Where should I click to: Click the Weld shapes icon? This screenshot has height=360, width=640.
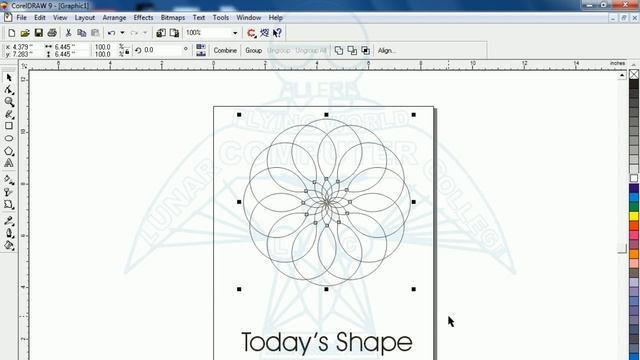pos(339,51)
